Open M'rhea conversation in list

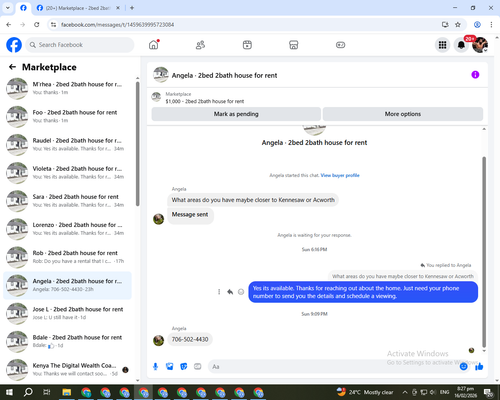click(67, 88)
